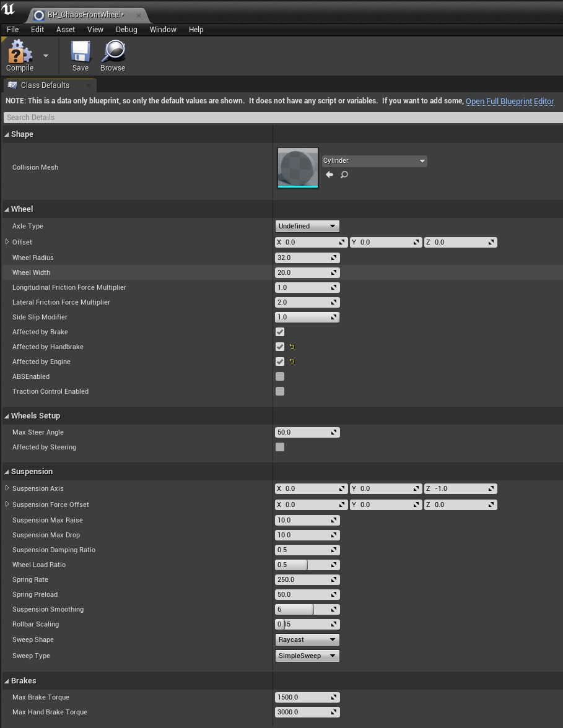
Task: Open the Asset menu
Action: tap(66, 30)
